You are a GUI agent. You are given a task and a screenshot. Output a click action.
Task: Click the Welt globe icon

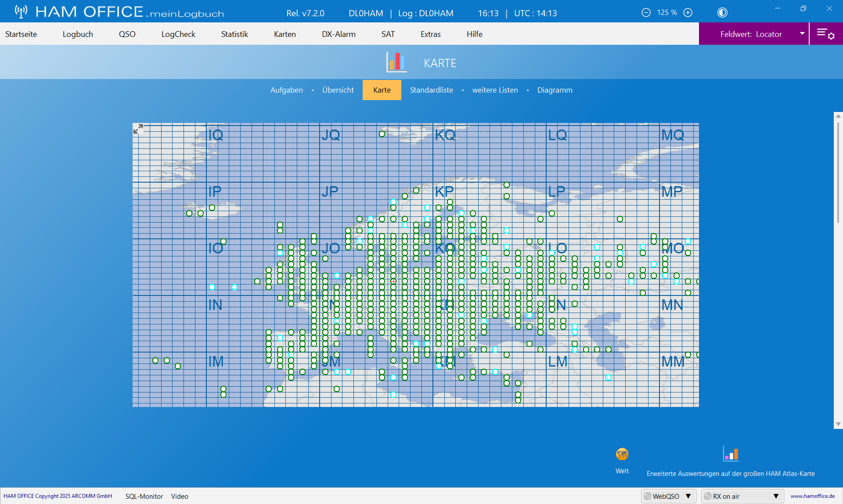coord(622,454)
